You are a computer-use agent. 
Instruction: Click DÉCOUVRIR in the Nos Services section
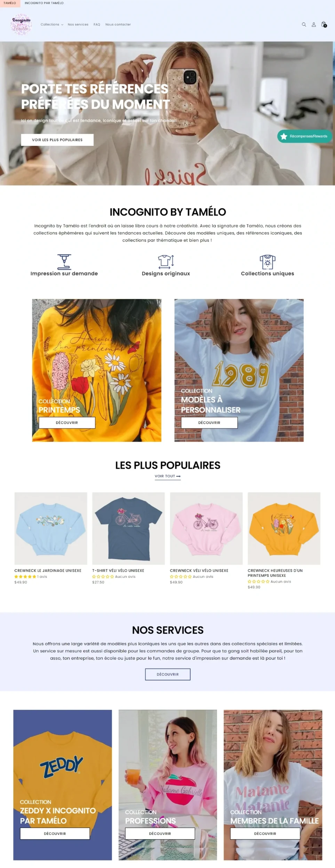(168, 674)
